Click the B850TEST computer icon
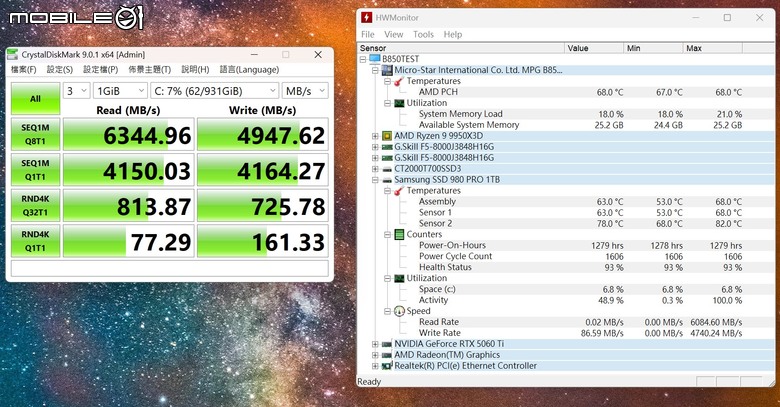The width and height of the screenshot is (780, 407). click(x=375, y=59)
